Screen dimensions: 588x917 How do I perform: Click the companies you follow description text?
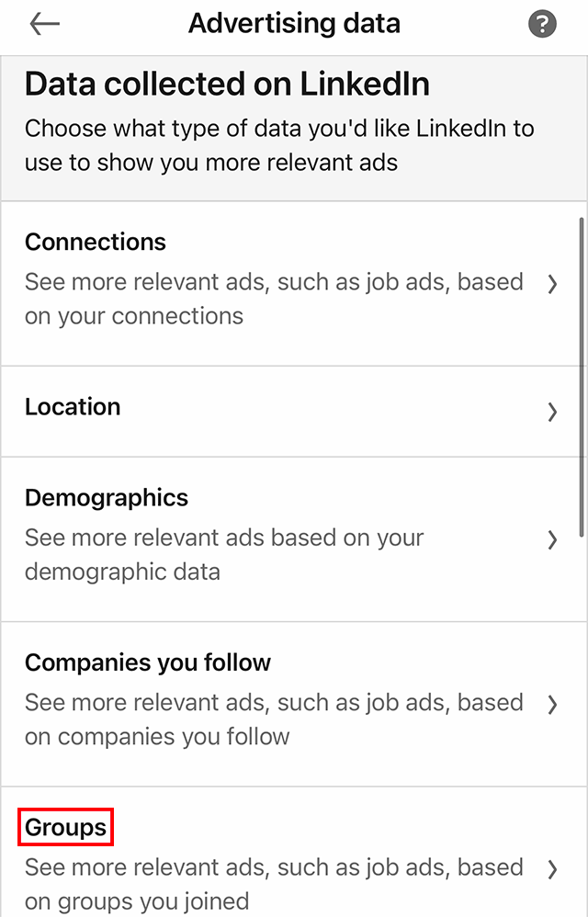tap(274, 719)
